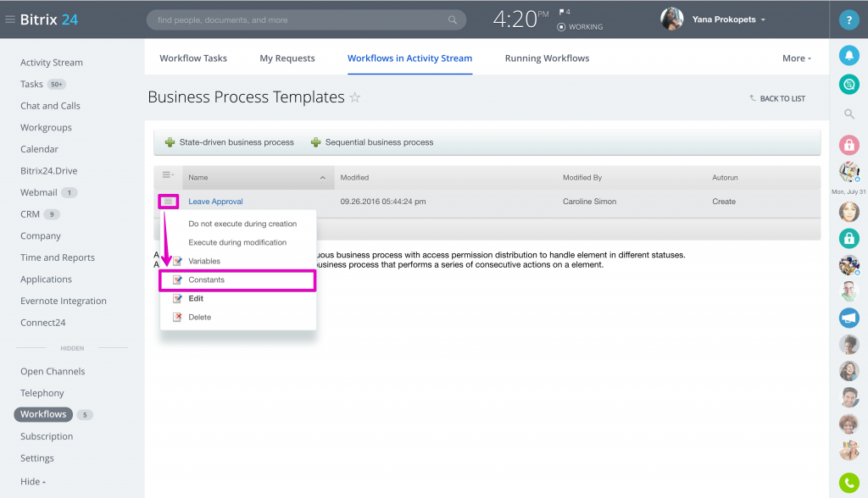This screenshot has height=498, width=868.
Task: Click the Bitrix 24 logo
Action: [x=48, y=19]
